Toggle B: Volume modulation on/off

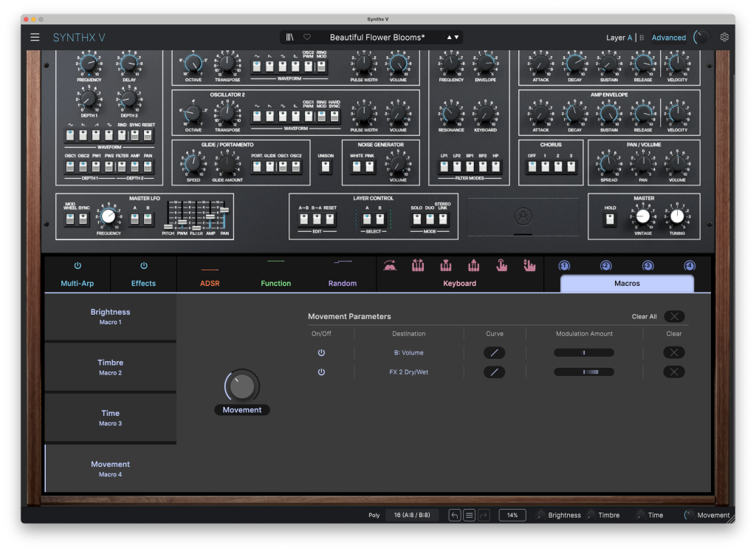pyautogui.click(x=322, y=353)
